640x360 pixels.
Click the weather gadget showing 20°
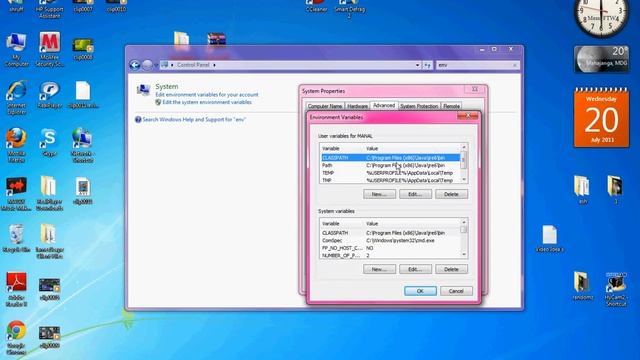[601, 59]
